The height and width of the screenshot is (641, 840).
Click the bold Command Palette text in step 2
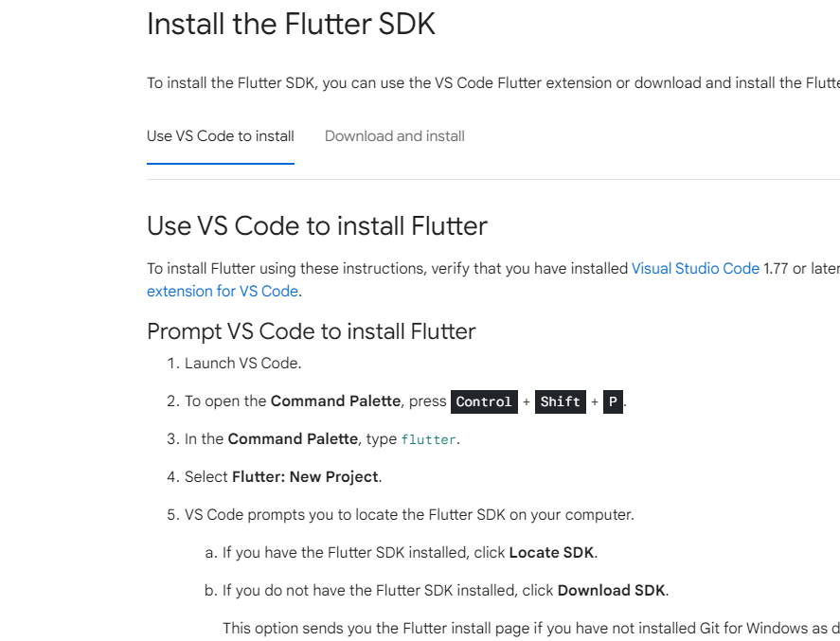[x=335, y=401]
